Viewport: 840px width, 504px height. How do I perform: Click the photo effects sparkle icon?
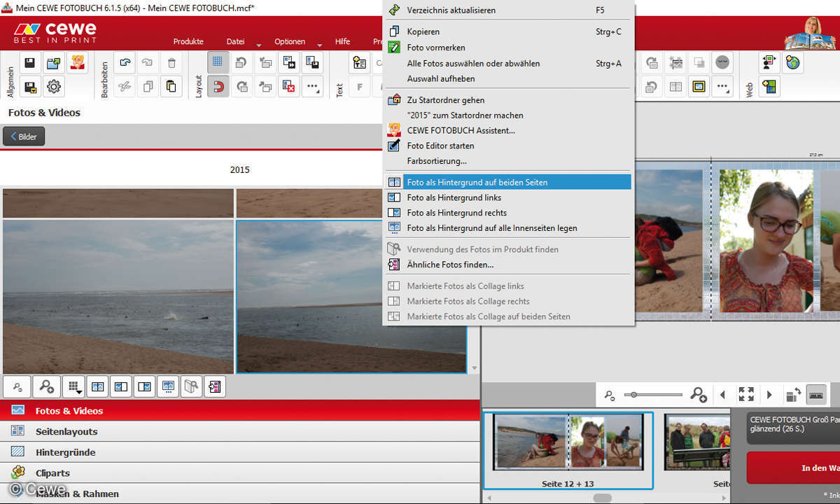pyautogui.click(x=675, y=63)
